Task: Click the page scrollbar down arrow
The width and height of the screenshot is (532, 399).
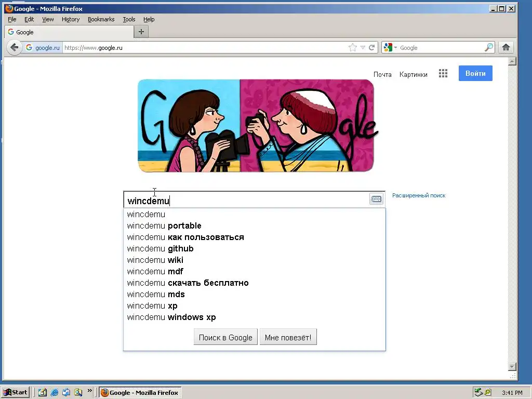Action: pos(512,367)
